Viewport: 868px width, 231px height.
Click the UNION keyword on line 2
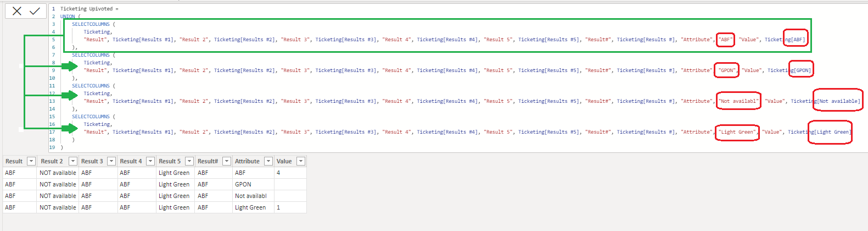68,16
